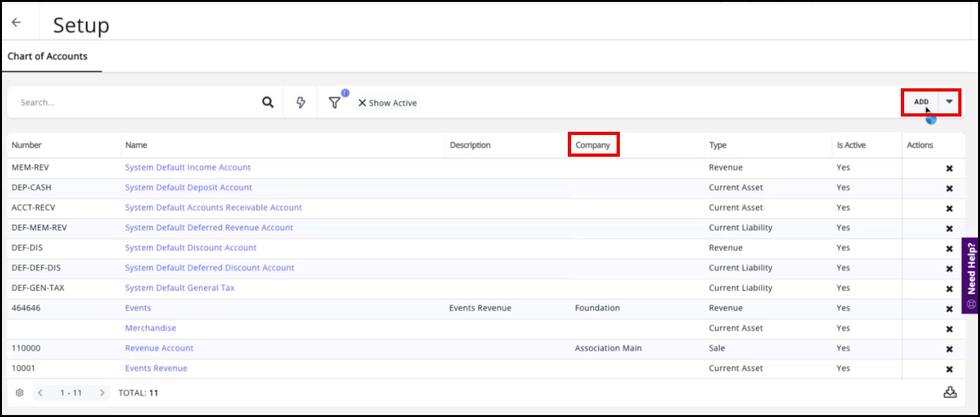Open System Default Income Account link
This screenshot has height=417, width=980.
[x=188, y=167]
